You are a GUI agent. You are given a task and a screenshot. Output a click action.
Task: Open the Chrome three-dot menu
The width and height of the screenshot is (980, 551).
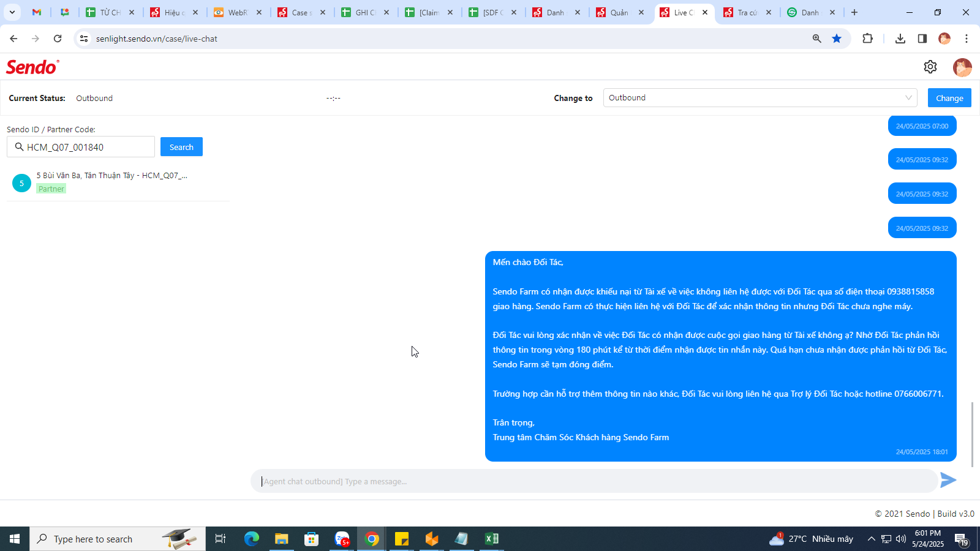coord(967,39)
